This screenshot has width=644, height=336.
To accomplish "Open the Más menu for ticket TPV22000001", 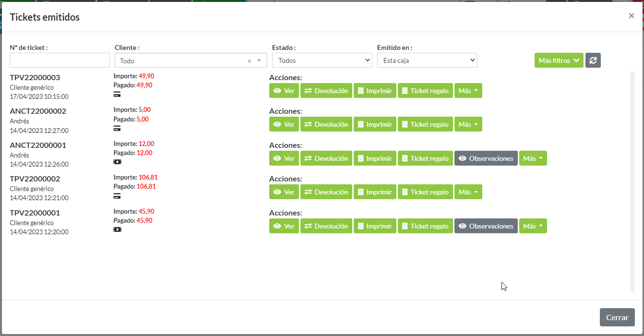I will 533,226.
